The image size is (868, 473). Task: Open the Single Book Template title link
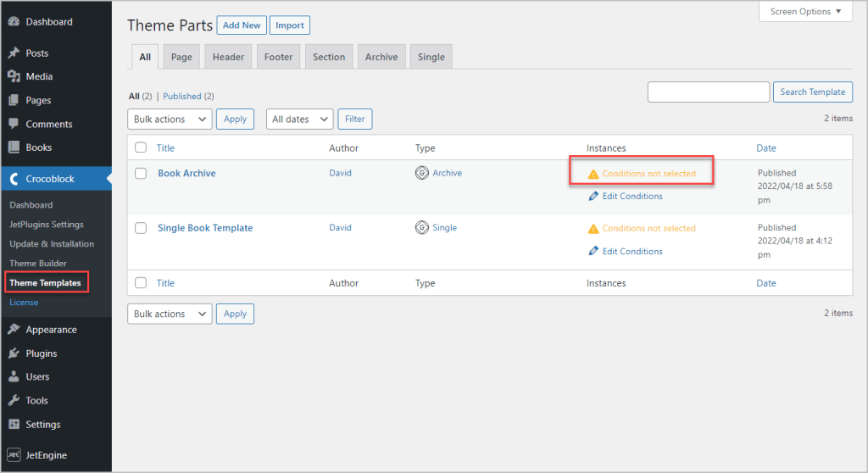(205, 228)
